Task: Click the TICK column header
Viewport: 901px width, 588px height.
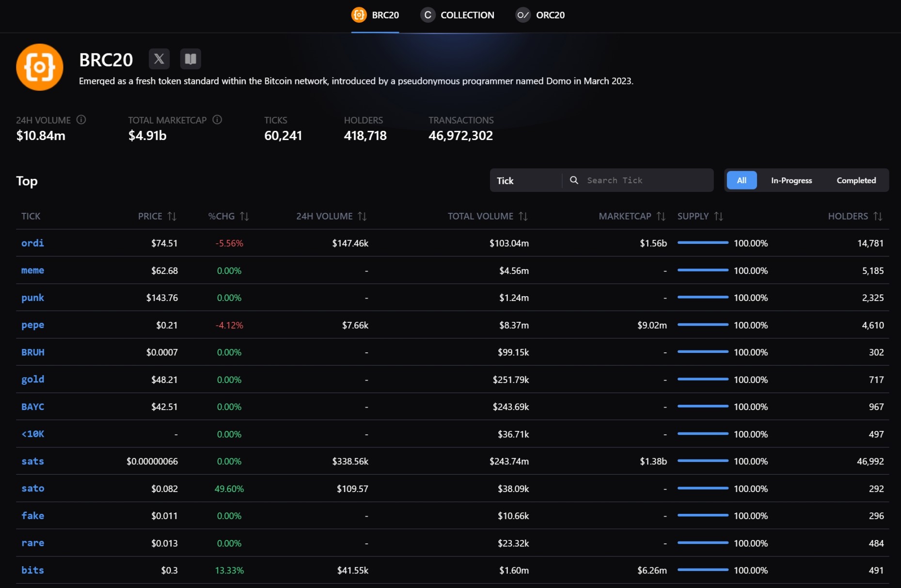Action: (31, 216)
